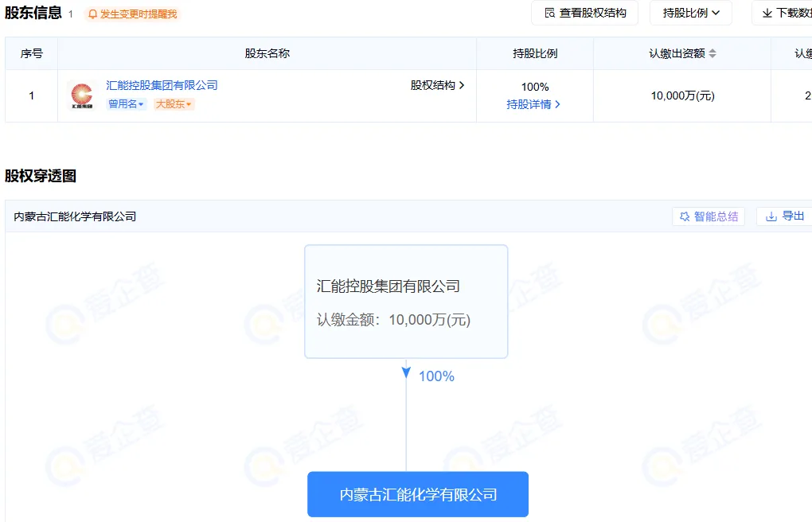Screen dimensions: 812x522
Task: Click the 内蒙古汇能化学有限公司 chart title
Action: pos(75,216)
